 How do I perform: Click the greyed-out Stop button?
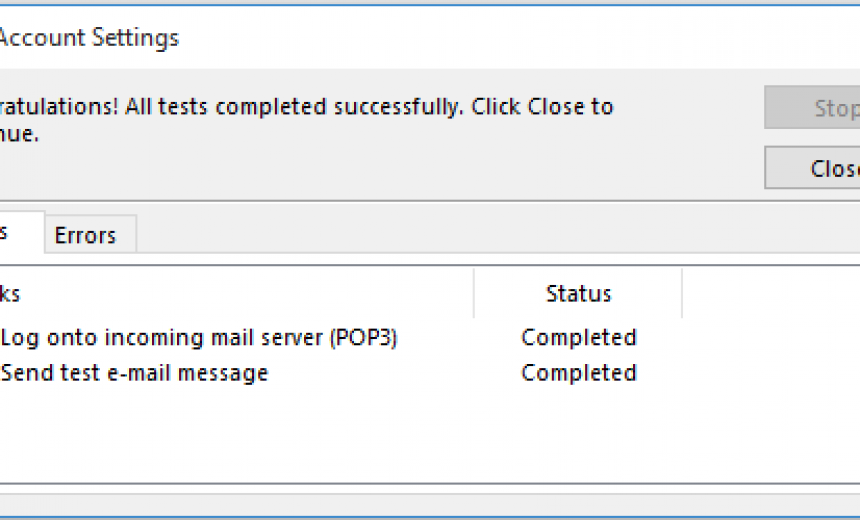[x=812, y=108]
